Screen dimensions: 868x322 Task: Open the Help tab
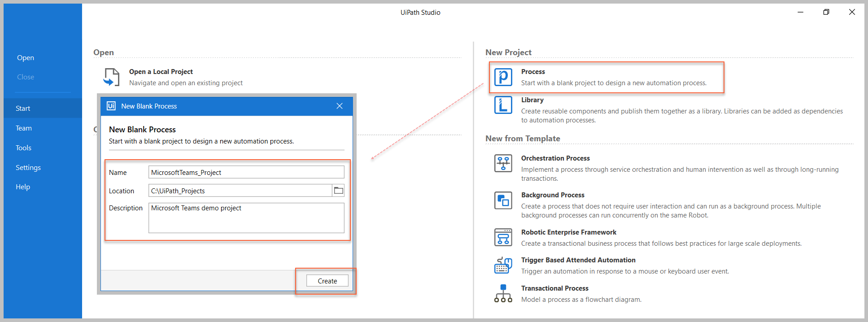pyautogui.click(x=23, y=187)
